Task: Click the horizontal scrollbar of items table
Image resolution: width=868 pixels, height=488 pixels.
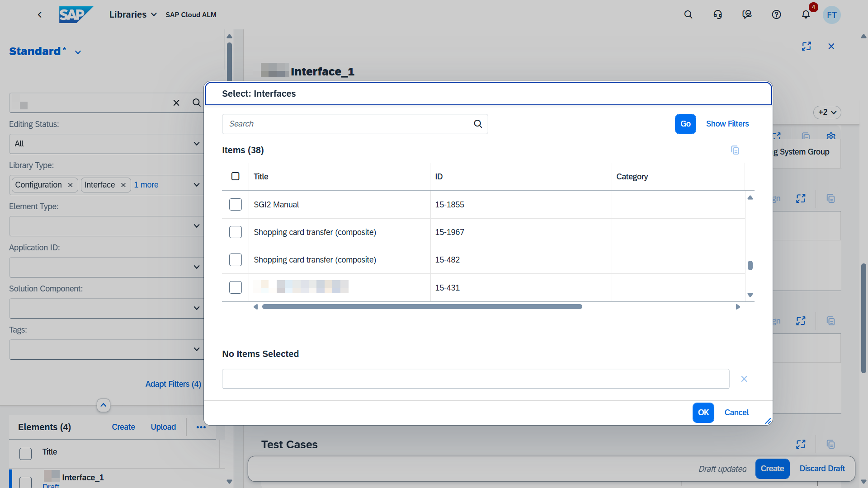Action: tap(422, 307)
